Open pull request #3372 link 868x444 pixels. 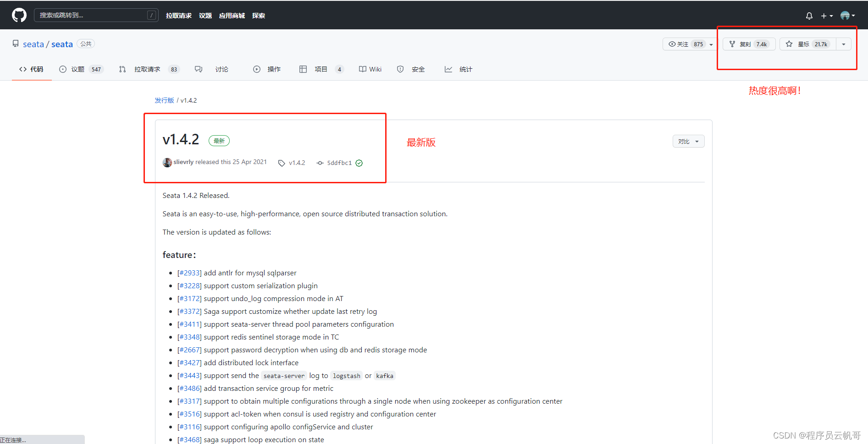189,312
